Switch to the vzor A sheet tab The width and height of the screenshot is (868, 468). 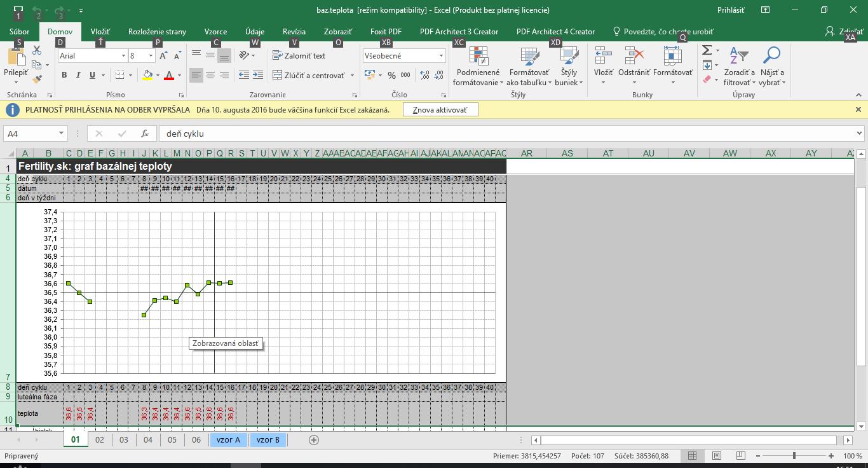(x=228, y=439)
